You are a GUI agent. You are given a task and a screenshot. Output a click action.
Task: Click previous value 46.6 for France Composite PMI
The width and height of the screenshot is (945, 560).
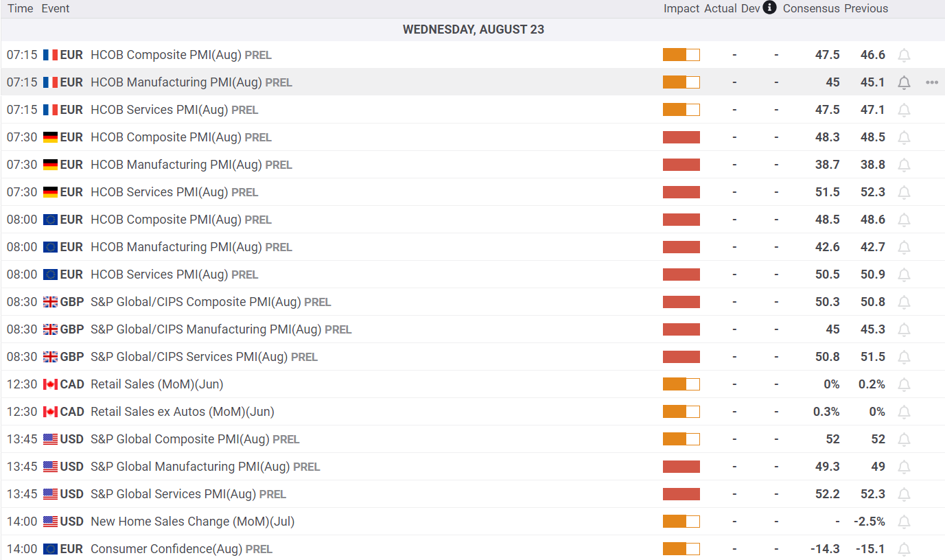pyautogui.click(x=873, y=55)
